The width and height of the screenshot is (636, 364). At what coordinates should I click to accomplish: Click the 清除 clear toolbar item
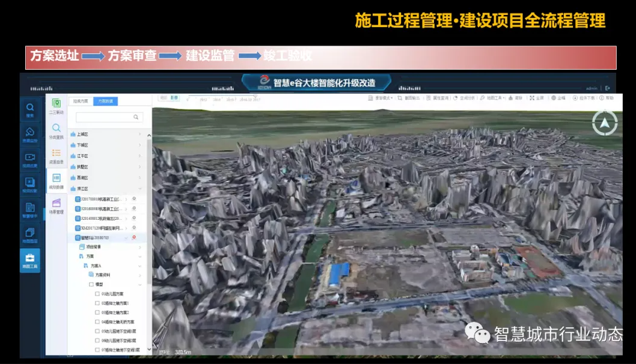coord(515,98)
